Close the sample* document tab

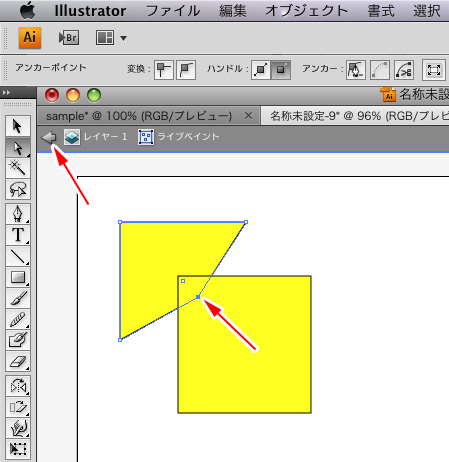tap(248, 116)
